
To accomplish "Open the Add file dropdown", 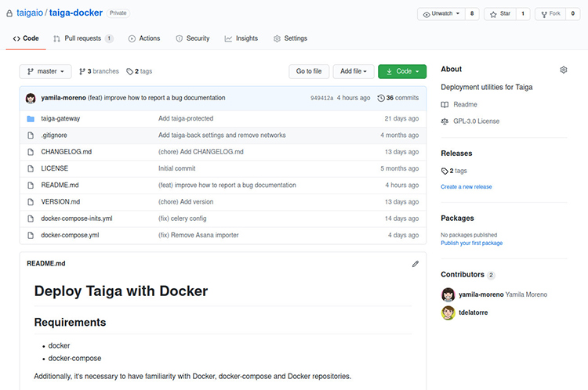I will pos(352,71).
